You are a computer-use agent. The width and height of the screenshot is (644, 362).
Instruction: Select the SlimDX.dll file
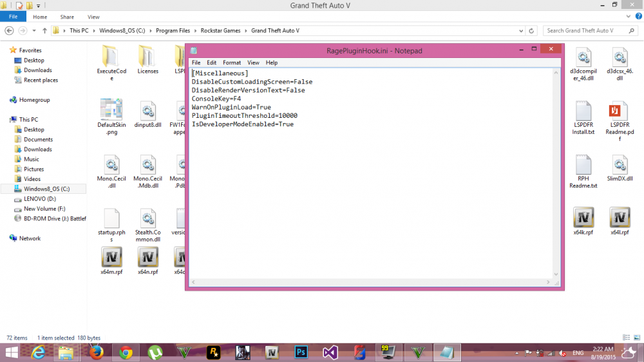(x=620, y=169)
